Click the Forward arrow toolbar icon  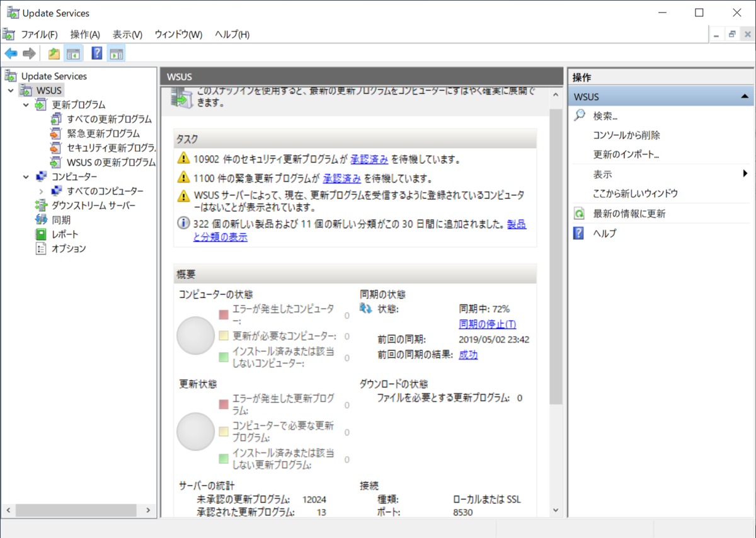(29, 54)
